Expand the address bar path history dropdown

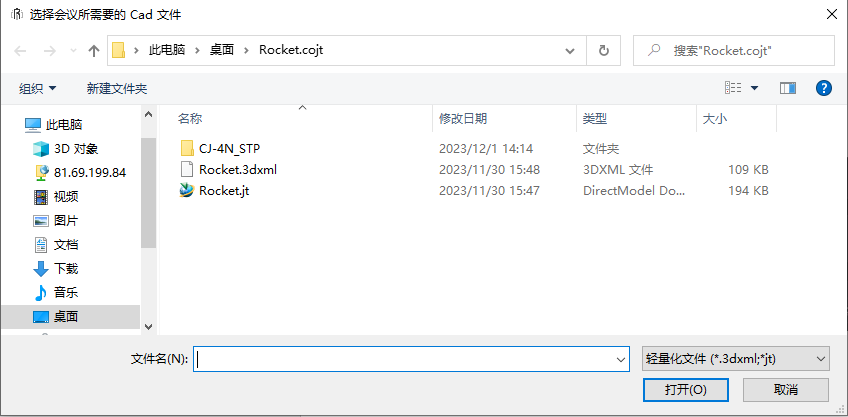tap(570, 50)
